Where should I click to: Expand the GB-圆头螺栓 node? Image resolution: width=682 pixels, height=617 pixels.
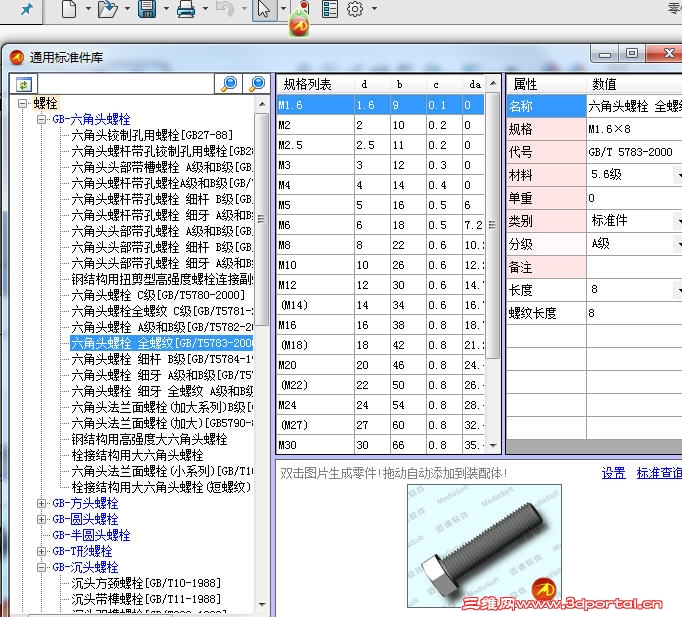pyautogui.click(x=41, y=520)
